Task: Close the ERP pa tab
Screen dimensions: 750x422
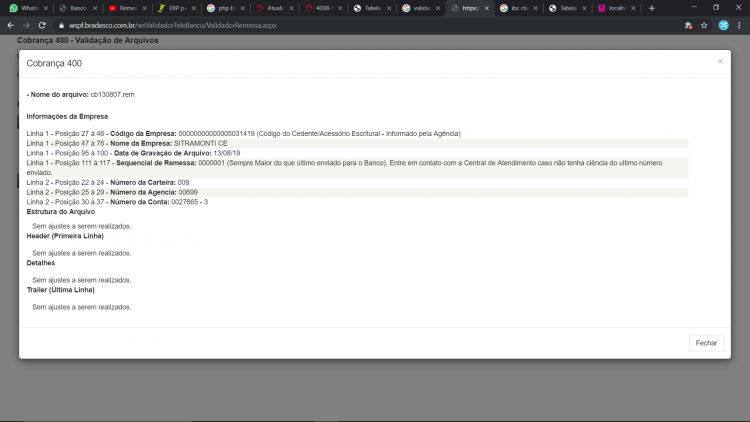Action: (x=193, y=8)
